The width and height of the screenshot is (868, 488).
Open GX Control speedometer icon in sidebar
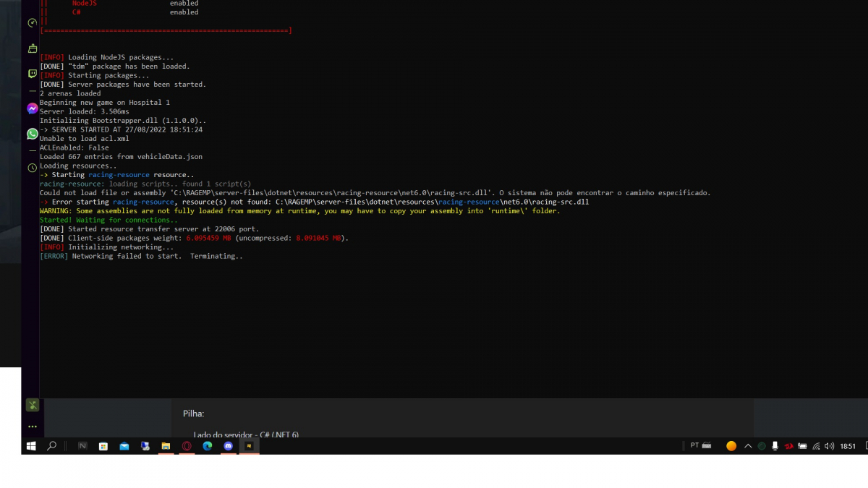point(32,23)
